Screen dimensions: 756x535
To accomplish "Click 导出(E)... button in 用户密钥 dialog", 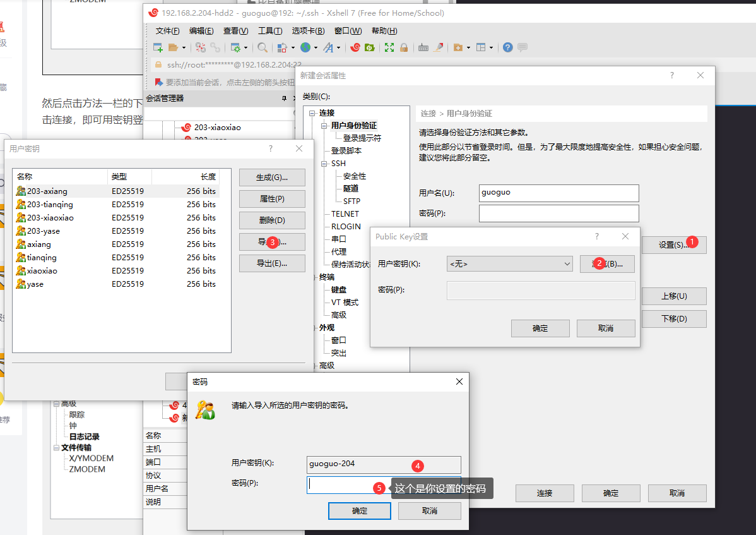I will (x=272, y=263).
